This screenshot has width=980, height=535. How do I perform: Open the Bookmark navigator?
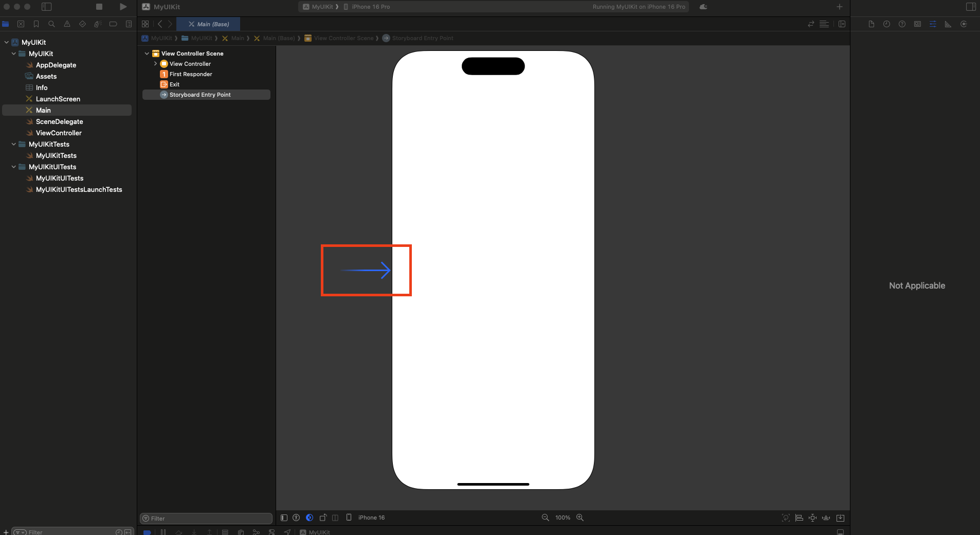click(x=36, y=24)
